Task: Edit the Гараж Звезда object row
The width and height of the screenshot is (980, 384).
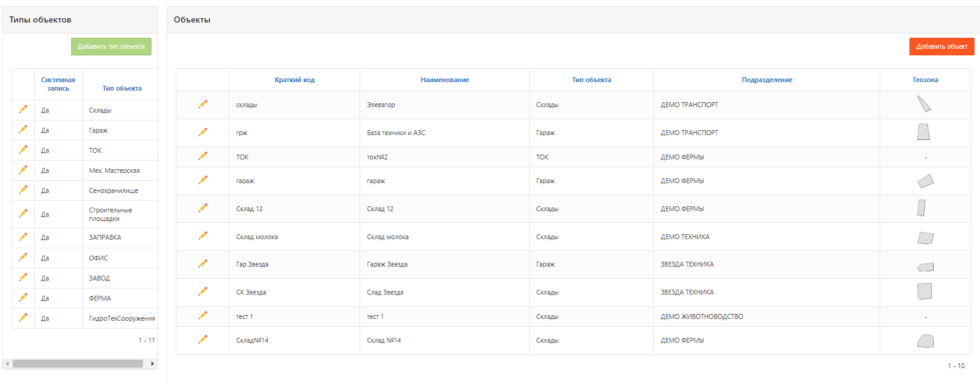Action: pyautogui.click(x=203, y=264)
